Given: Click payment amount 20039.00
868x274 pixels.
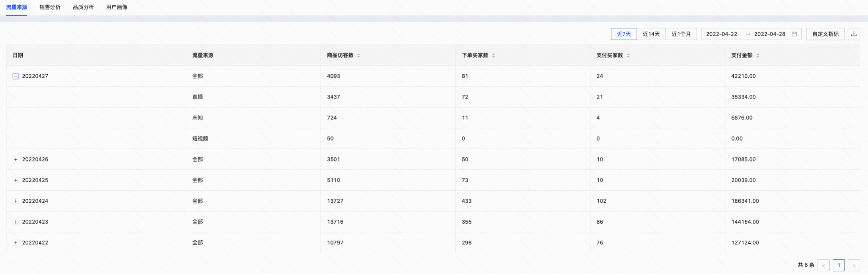Looking at the screenshot, I should point(743,180).
